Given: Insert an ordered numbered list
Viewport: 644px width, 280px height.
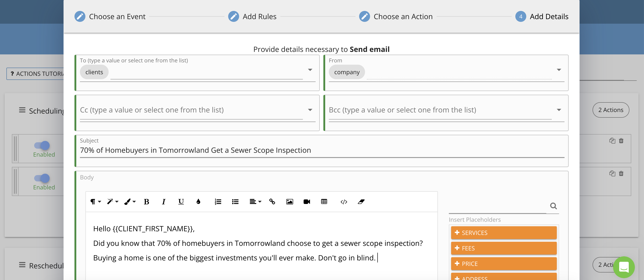Looking at the screenshot, I should pos(218,201).
